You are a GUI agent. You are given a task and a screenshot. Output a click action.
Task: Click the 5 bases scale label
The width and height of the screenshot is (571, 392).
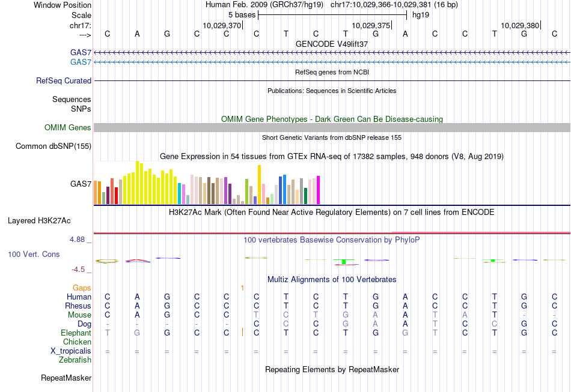coord(242,15)
